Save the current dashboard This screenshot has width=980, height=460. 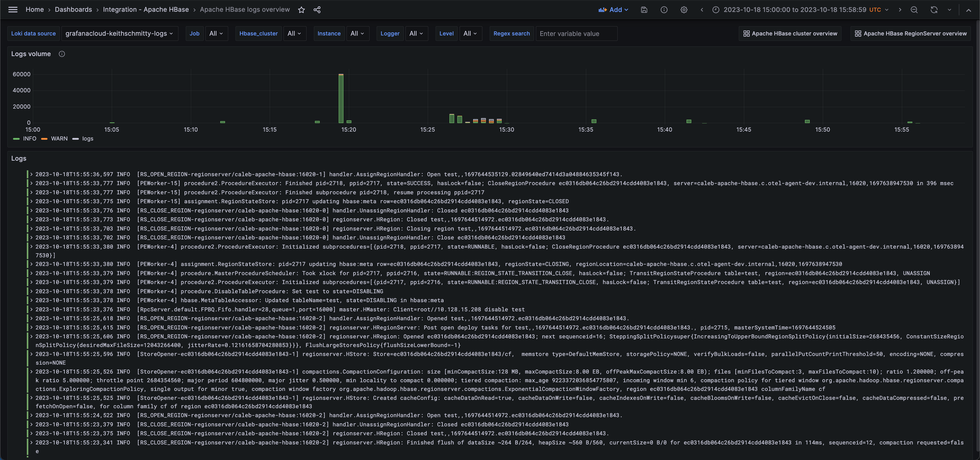644,10
